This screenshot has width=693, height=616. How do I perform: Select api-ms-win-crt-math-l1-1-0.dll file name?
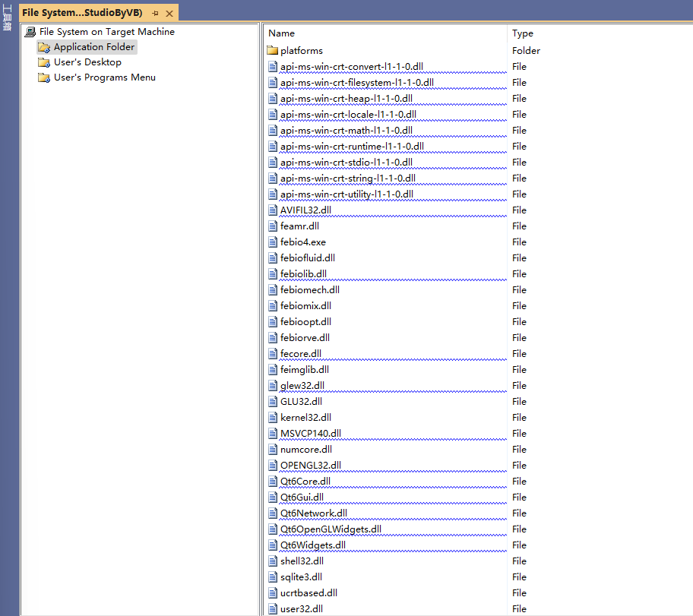[x=346, y=131]
